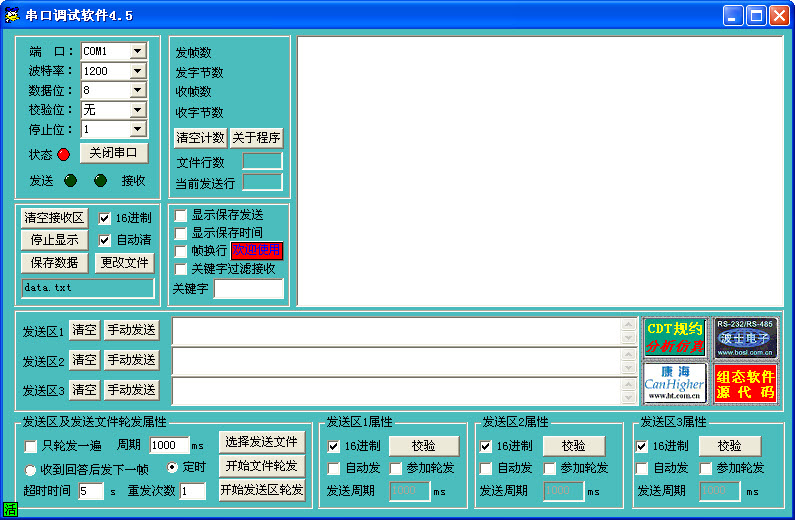Click the 周期 1000 ms input field
The width and height of the screenshot is (795, 520).
(169, 445)
